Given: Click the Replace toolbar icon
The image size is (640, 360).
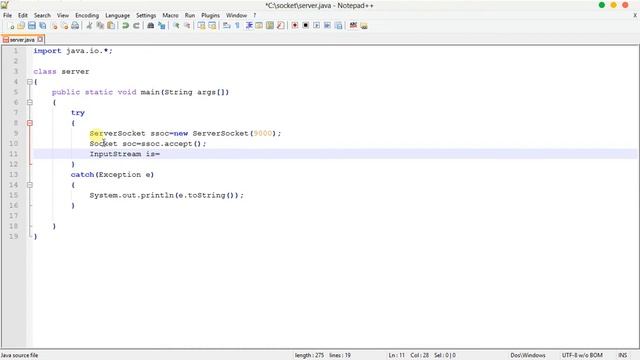Looking at the screenshot, I should point(162,26).
